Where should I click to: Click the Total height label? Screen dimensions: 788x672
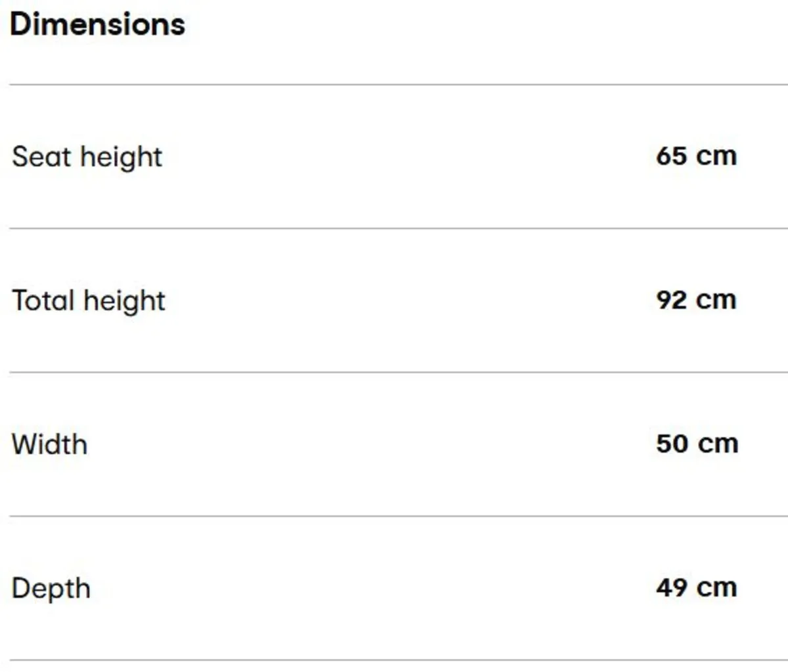89,301
